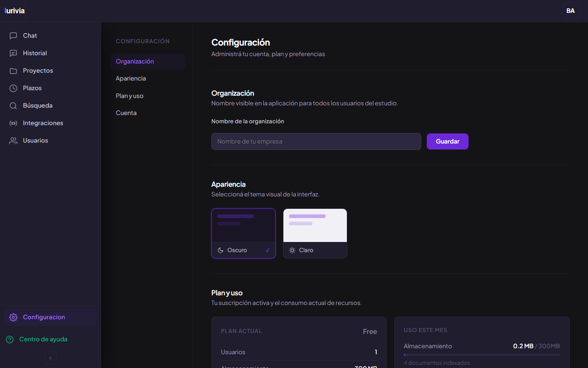Click the moon icon on Oscuro theme
Screen dimensions: 588x368
click(220, 250)
